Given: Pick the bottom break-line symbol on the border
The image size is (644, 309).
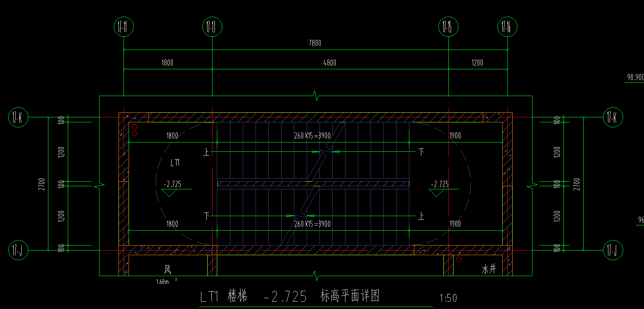Looking at the screenshot, I should [x=316, y=276].
